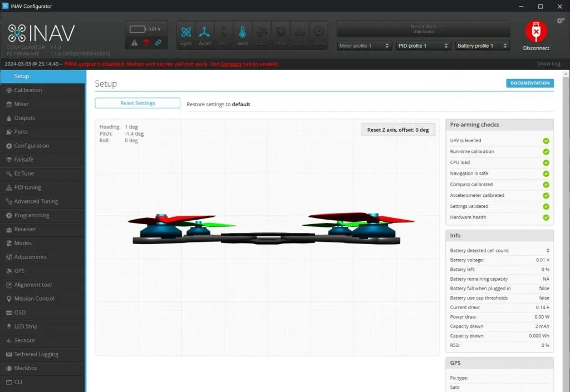Click the 'Battery voltage:' info row
This screenshot has height=392, width=570.
point(499,260)
